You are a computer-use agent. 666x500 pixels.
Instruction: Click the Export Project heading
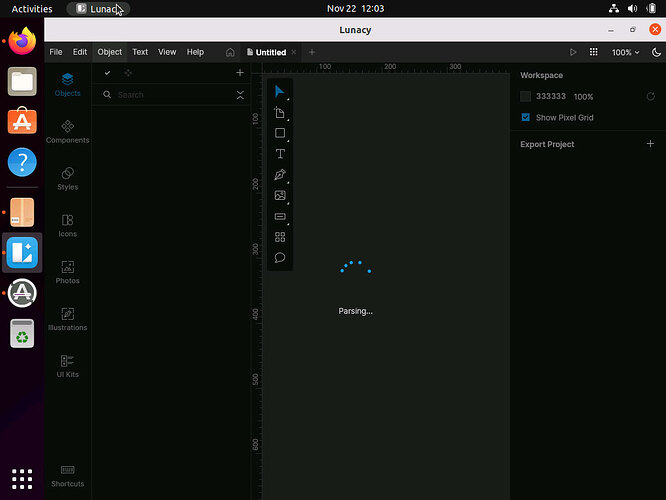[547, 144]
